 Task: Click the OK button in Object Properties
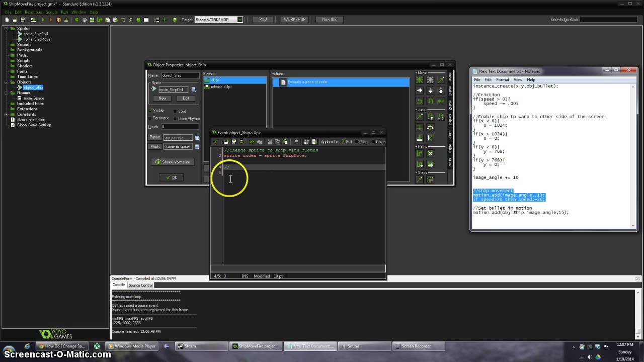pyautogui.click(x=171, y=177)
